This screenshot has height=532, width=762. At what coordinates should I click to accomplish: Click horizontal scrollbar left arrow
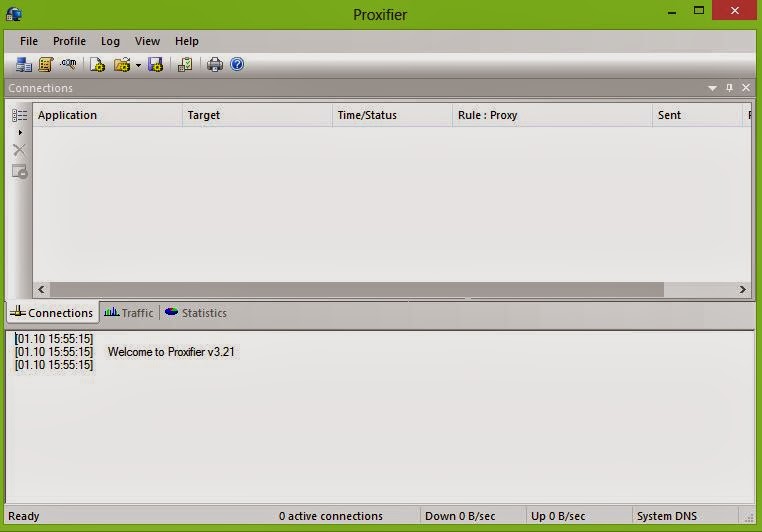tap(41, 290)
